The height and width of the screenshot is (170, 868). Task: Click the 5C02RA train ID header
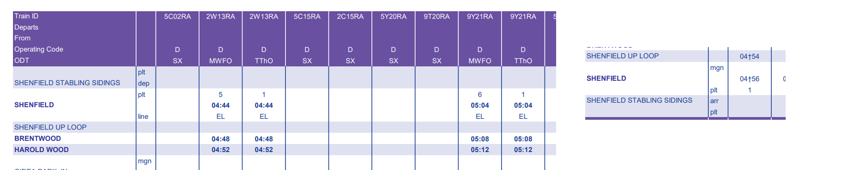pos(177,17)
